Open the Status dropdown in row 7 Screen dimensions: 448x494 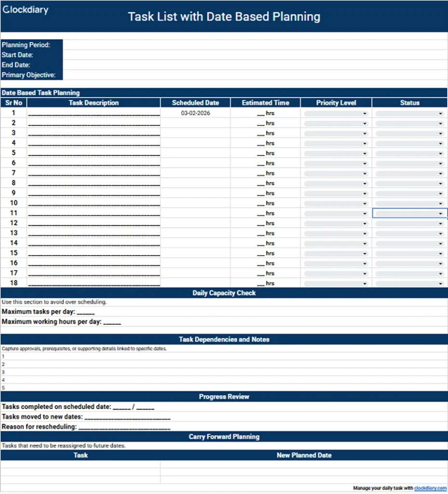click(409, 174)
